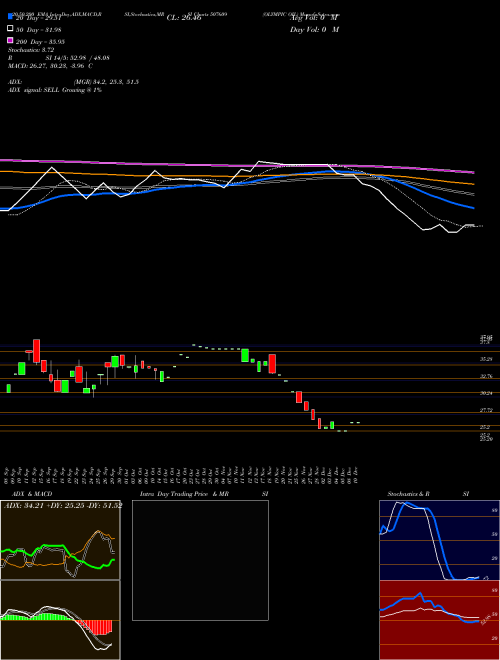Click the MACD histogram panel
This screenshot has height=660, width=500.
click(60, 620)
